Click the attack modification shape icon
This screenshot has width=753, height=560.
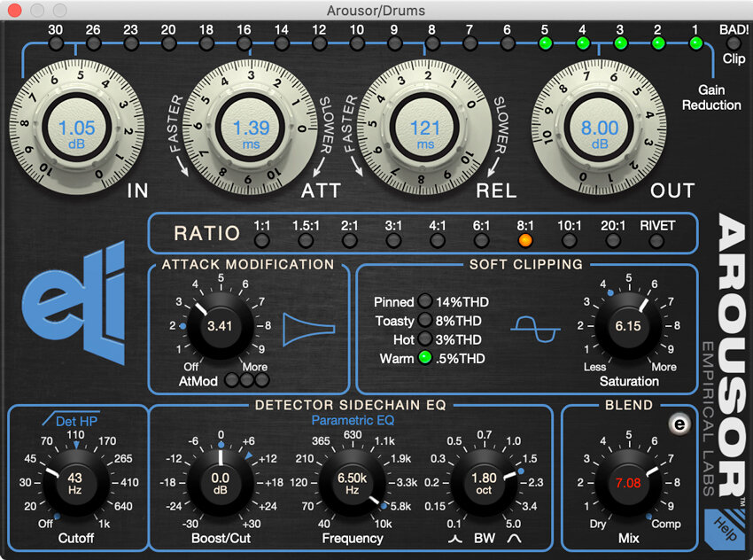309,329
